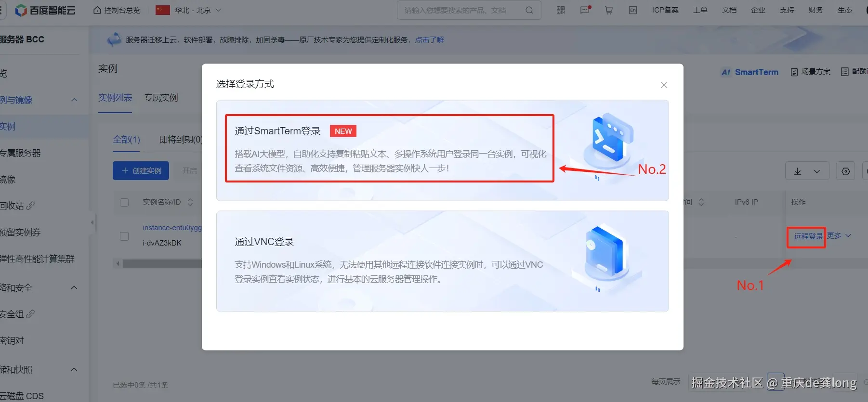Image resolution: width=868 pixels, height=402 pixels.
Task: Select the 全部(1) filter tab
Action: (x=126, y=140)
